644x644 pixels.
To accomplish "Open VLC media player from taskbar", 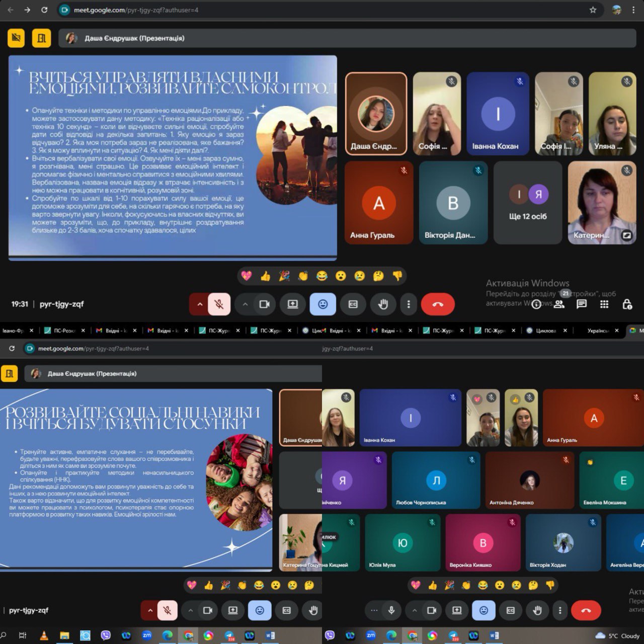I will [44, 635].
